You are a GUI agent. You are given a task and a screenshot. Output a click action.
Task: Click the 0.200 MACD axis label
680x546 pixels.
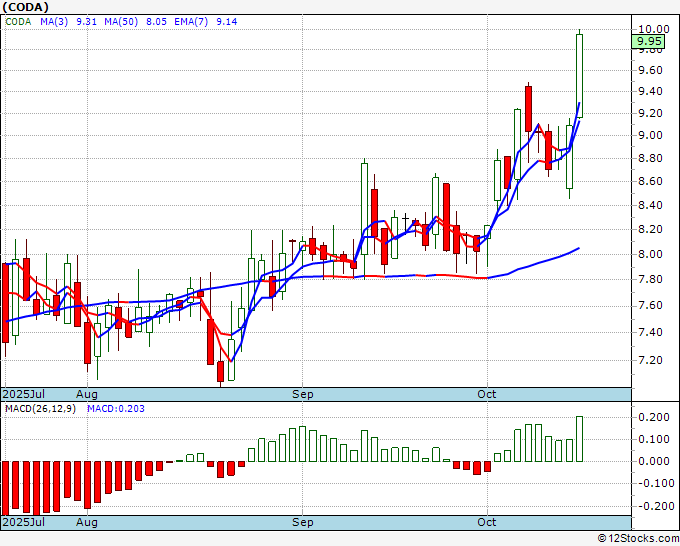click(654, 417)
